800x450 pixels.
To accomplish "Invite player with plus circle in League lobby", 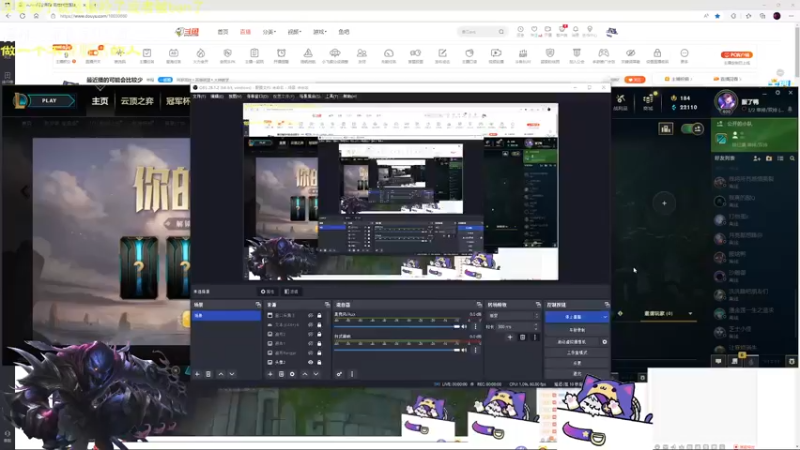I will (x=664, y=203).
